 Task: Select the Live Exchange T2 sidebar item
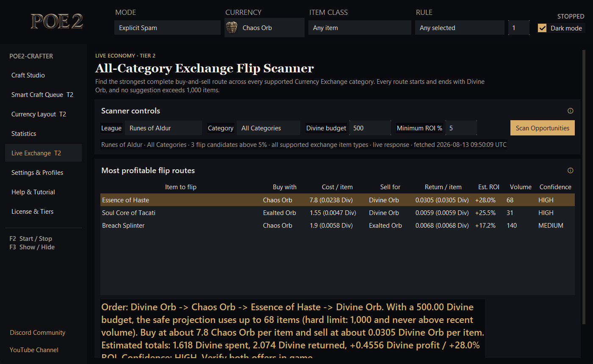(43, 153)
